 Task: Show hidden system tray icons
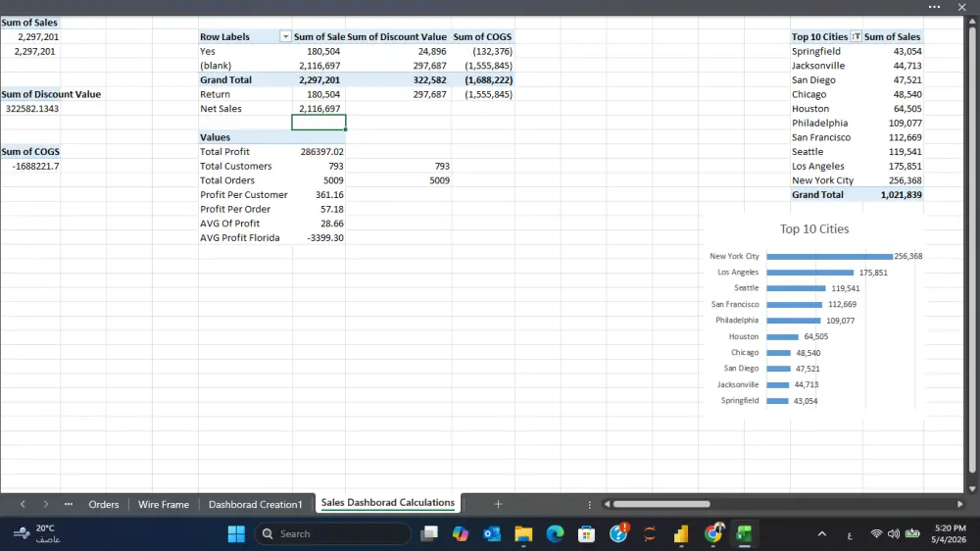(x=822, y=534)
